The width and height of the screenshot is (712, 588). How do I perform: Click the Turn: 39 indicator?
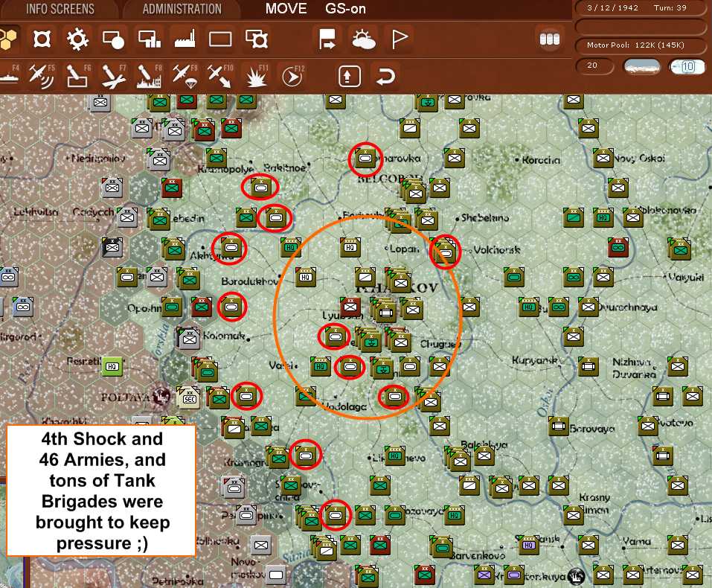670,7
